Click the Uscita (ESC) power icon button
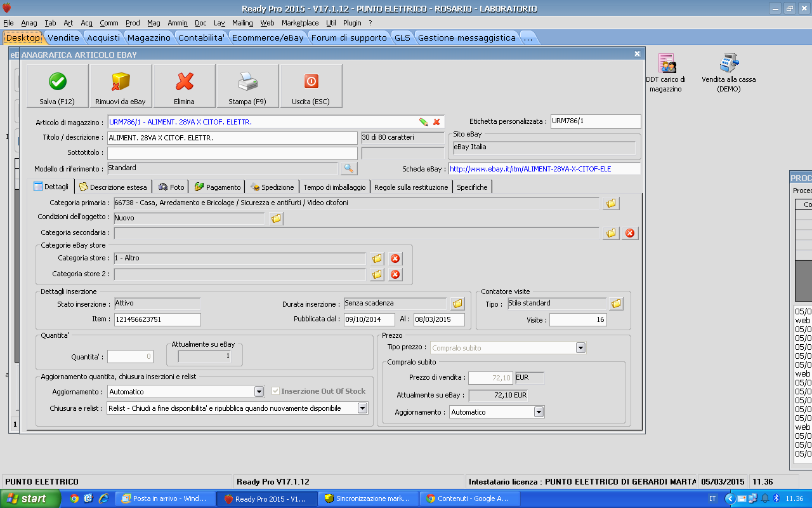 (311, 86)
